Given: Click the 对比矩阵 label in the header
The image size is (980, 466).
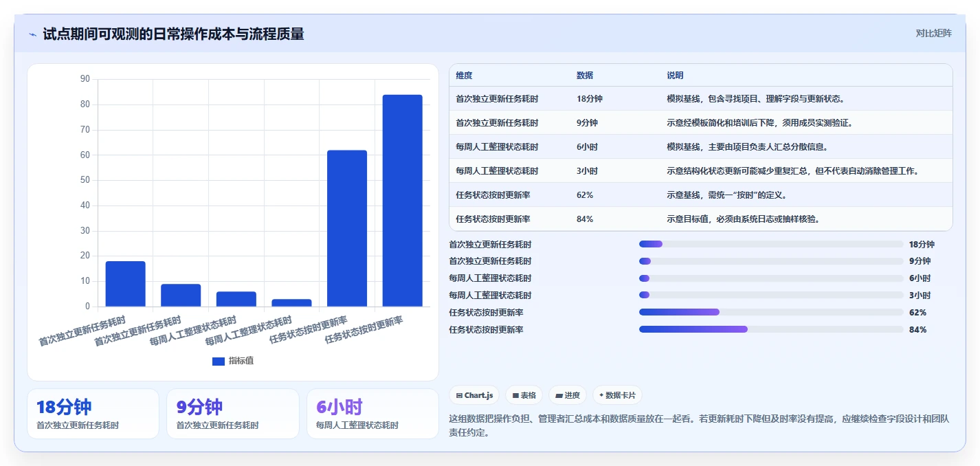Looking at the screenshot, I should (933, 33).
